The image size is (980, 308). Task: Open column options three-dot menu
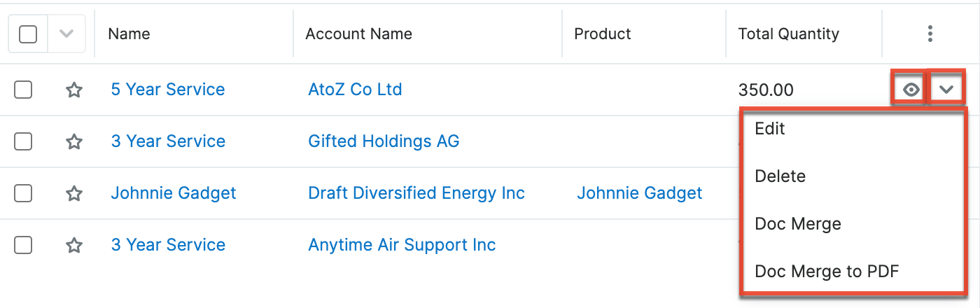930,34
